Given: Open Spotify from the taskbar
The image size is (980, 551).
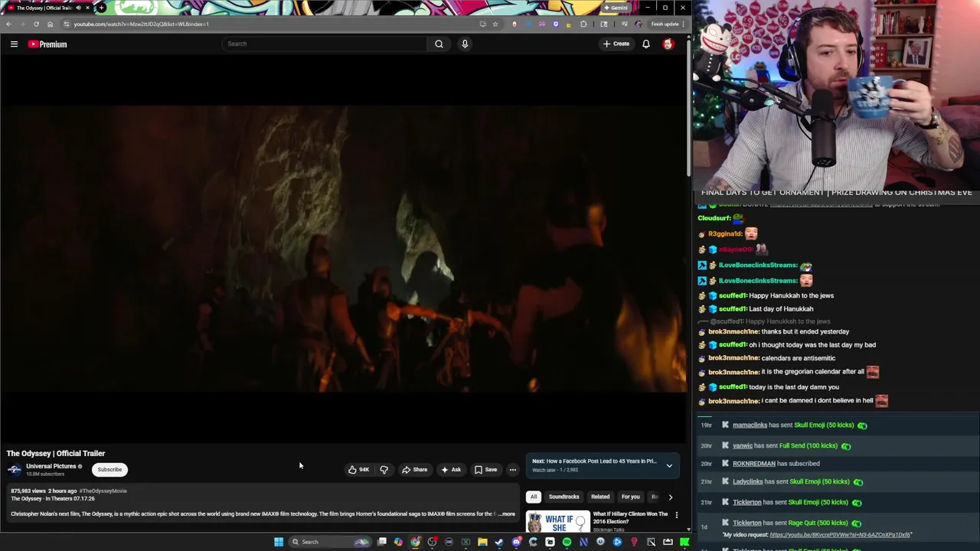Looking at the screenshot, I should [x=567, y=542].
